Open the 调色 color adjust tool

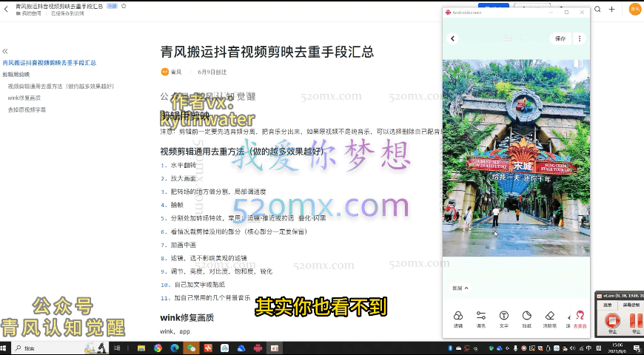point(481,319)
